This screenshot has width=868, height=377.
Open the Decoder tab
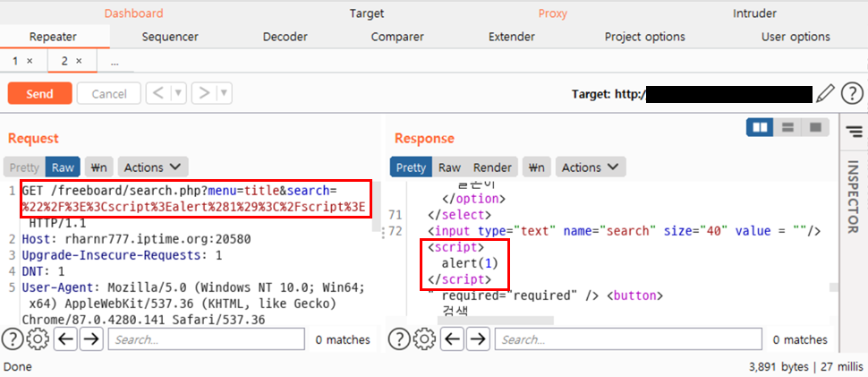click(285, 37)
